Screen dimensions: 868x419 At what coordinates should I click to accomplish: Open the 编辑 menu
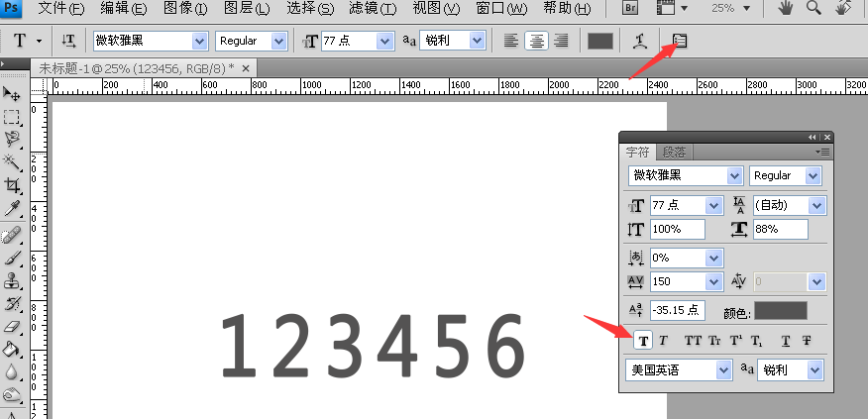[x=124, y=8]
